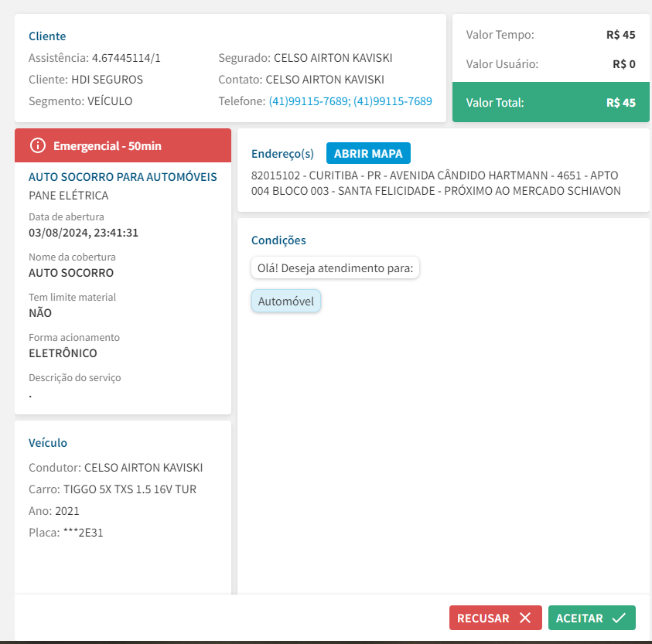Image resolution: width=652 pixels, height=644 pixels.
Task: Click the checkmark icon on ACEITAR
Action: pyautogui.click(x=619, y=618)
